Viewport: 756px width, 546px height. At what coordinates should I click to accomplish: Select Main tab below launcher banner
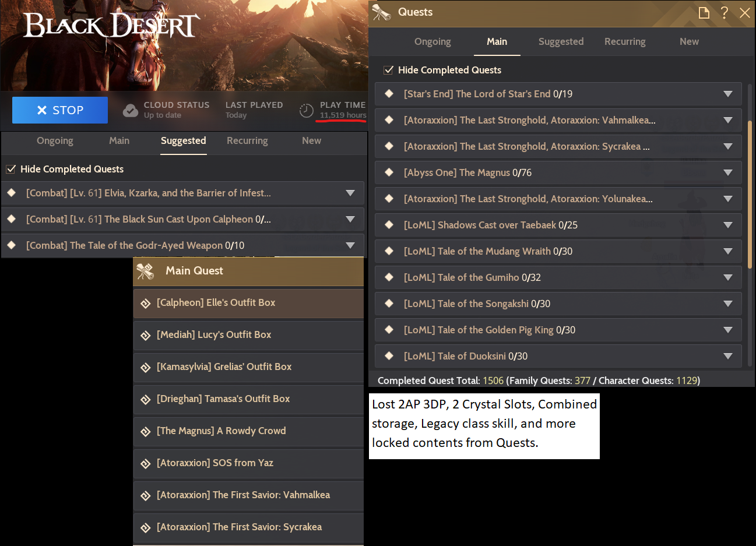pyautogui.click(x=119, y=141)
